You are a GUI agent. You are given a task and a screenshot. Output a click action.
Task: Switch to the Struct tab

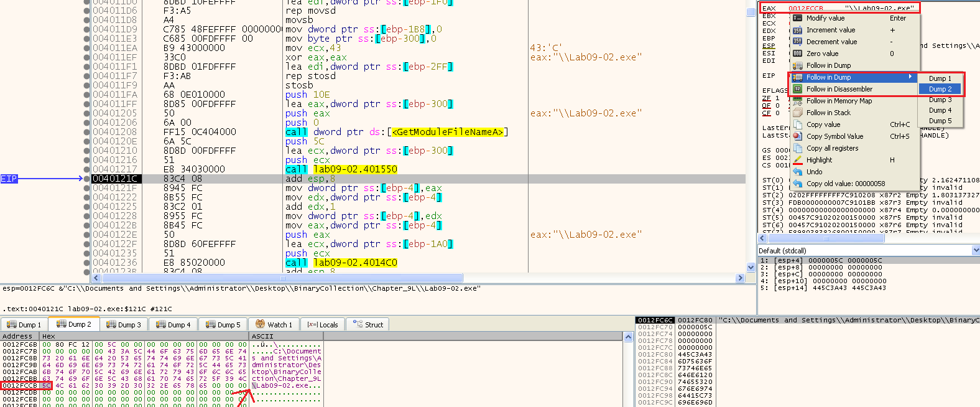tap(367, 324)
